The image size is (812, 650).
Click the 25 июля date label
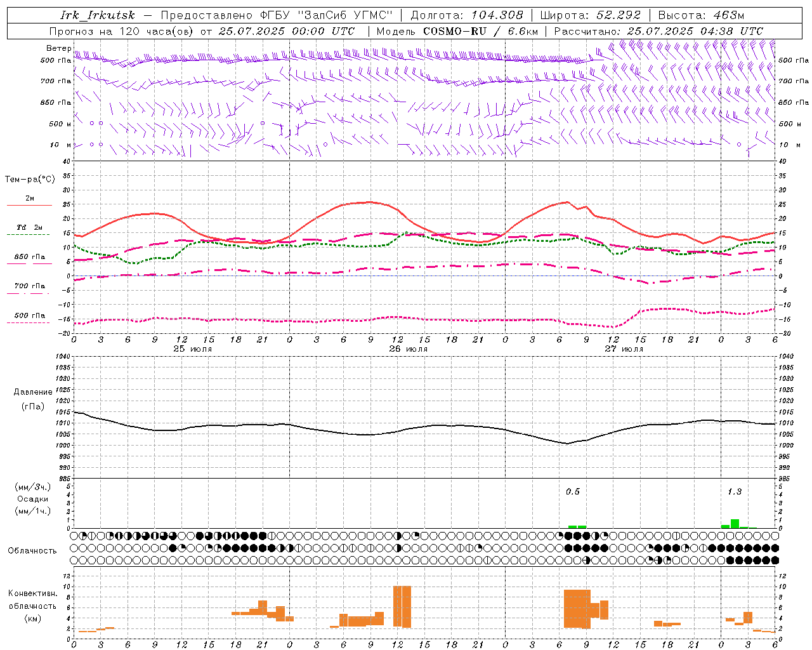[x=193, y=349]
